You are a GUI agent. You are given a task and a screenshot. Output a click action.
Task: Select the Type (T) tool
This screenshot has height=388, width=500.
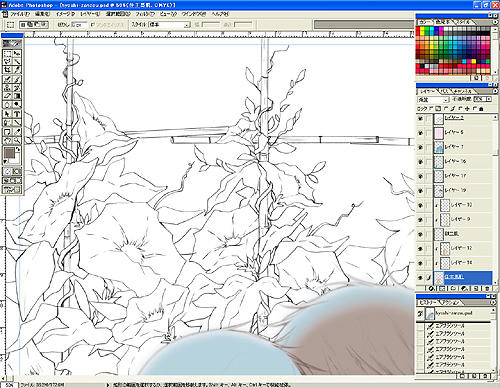[x=17, y=114]
